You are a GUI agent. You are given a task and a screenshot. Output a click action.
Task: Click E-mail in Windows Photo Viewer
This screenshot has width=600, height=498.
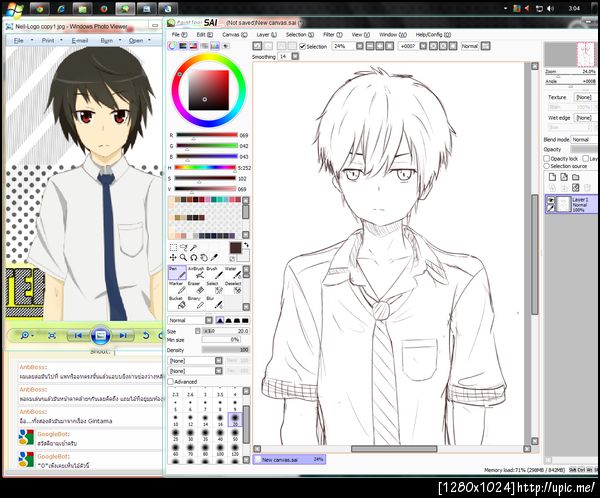pos(79,40)
